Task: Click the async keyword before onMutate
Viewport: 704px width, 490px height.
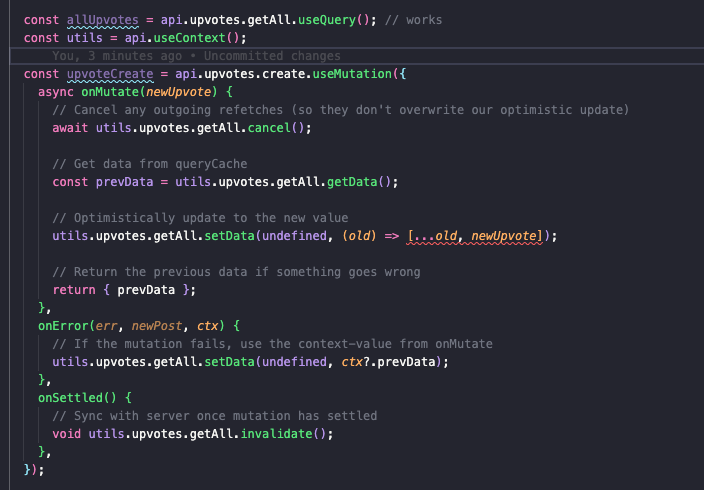Action: click(56, 92)
